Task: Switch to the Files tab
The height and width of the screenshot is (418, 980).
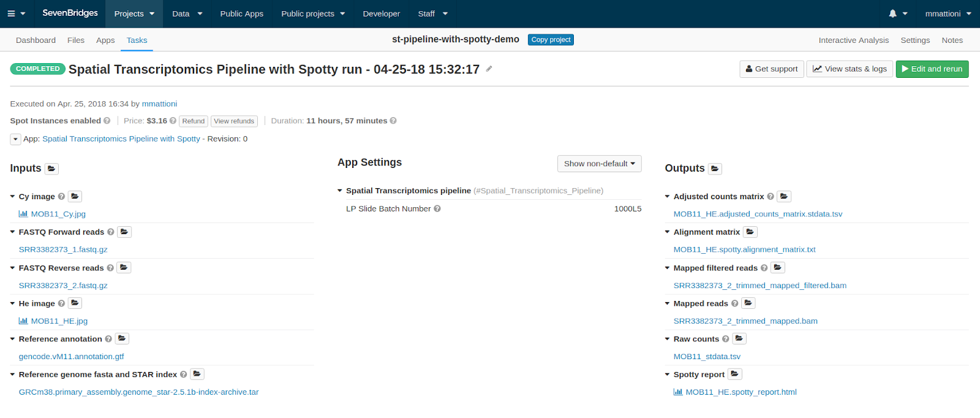Action: (76, 40)
